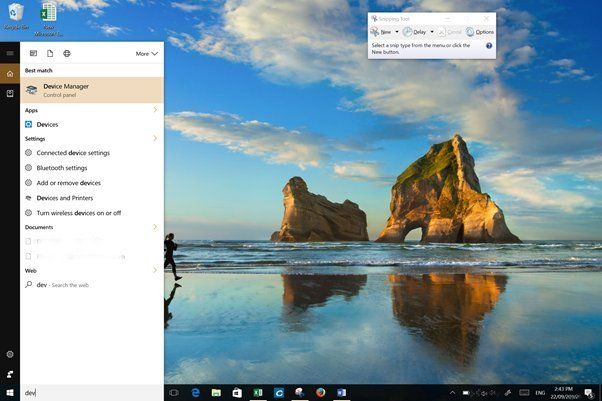Image resolution: width=602 pixels, height=401 pixels.
Task: Open the New snip type dropdown arrow
Action: pyautogui.click(x=397, y=32)
